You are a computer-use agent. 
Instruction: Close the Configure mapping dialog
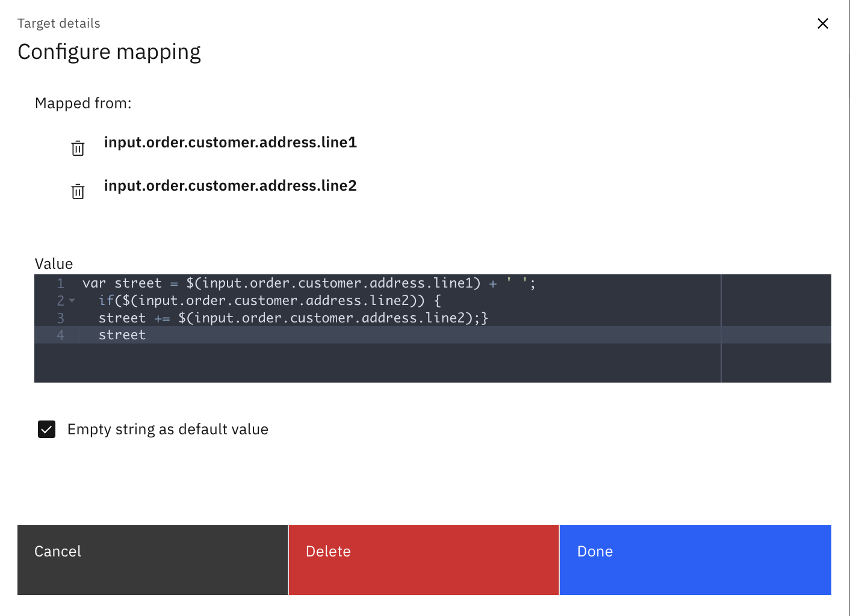click(822, 23)
